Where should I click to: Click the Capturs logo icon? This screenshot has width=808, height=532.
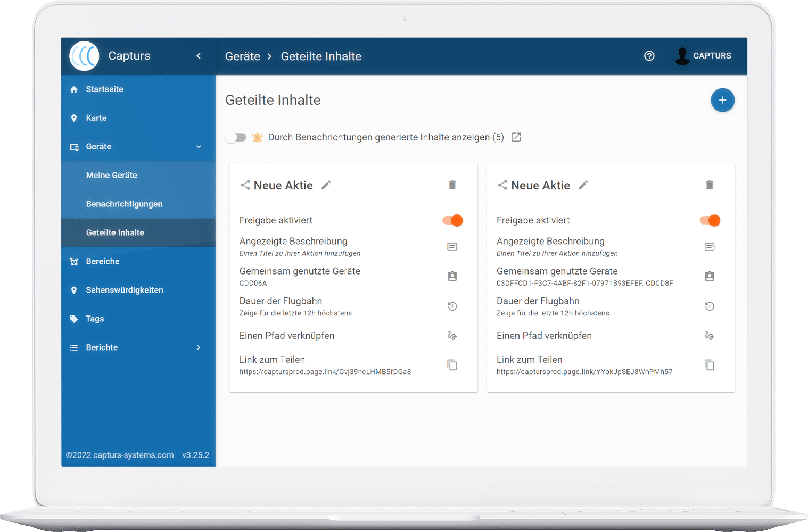tap(84, 56)
